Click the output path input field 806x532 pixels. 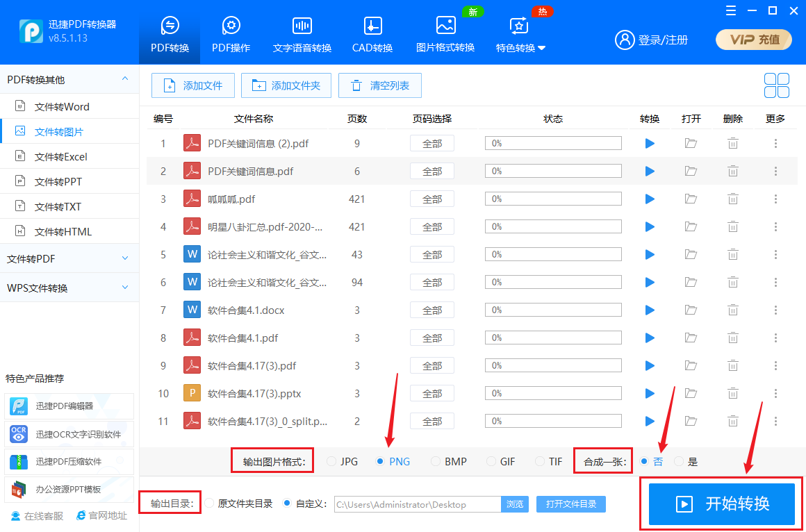pos(418,504)
